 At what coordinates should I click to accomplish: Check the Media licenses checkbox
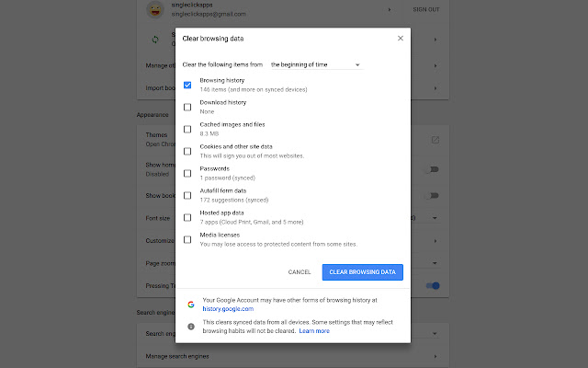[187, 239]
